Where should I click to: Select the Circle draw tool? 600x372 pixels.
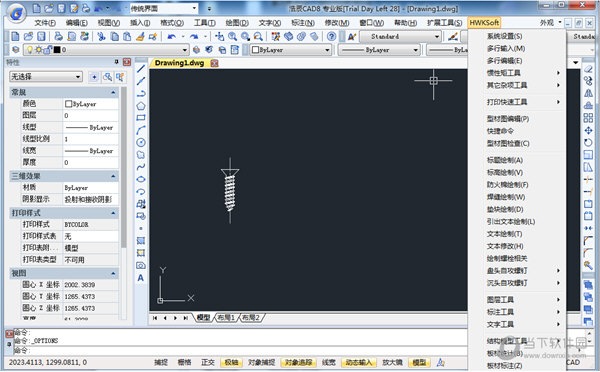tap(141, 143)
